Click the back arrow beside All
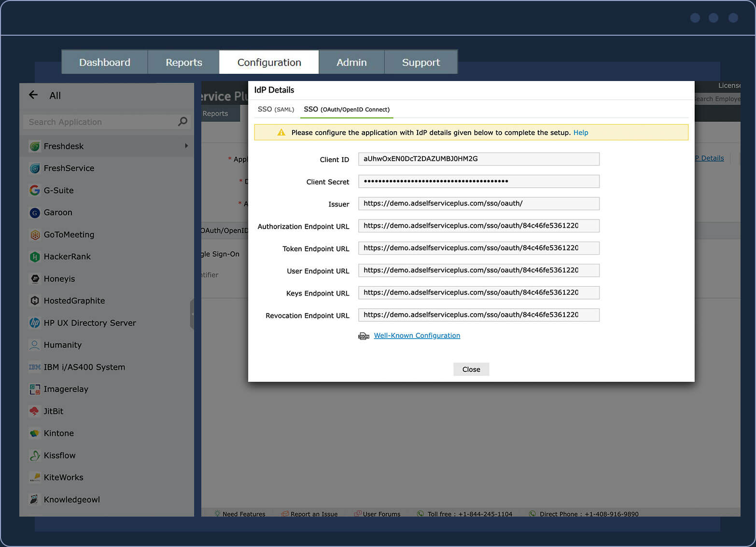Image resolution: width=756 pixels, height=547 pixels. tap(33, 95)
